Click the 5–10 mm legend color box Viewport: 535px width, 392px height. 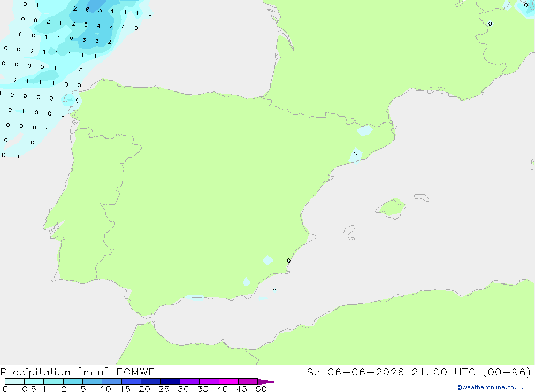92,381
